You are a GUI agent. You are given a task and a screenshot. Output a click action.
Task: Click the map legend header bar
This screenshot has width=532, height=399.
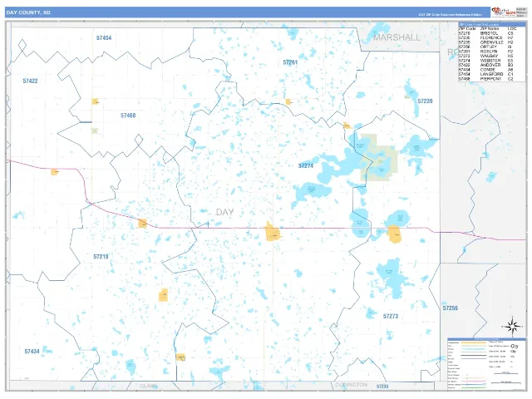point(486,339)
